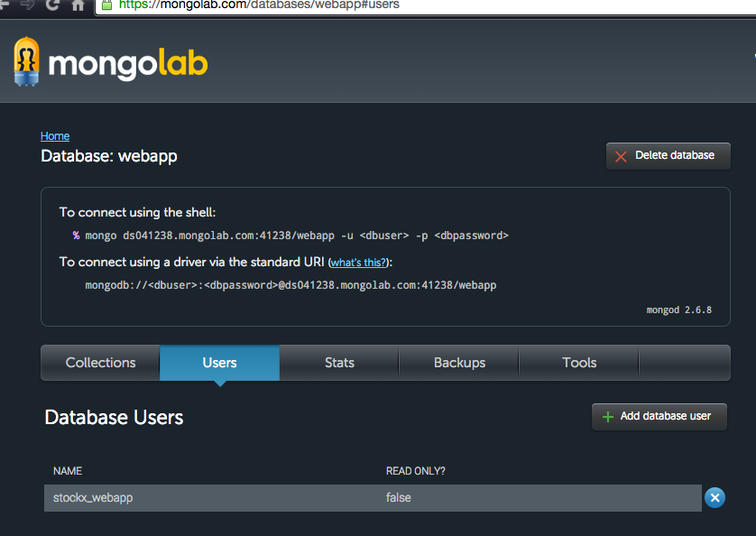The height and width of the screenshot is (536, 756).
Task: Open the Stats tab
Action: pos(339,363)
